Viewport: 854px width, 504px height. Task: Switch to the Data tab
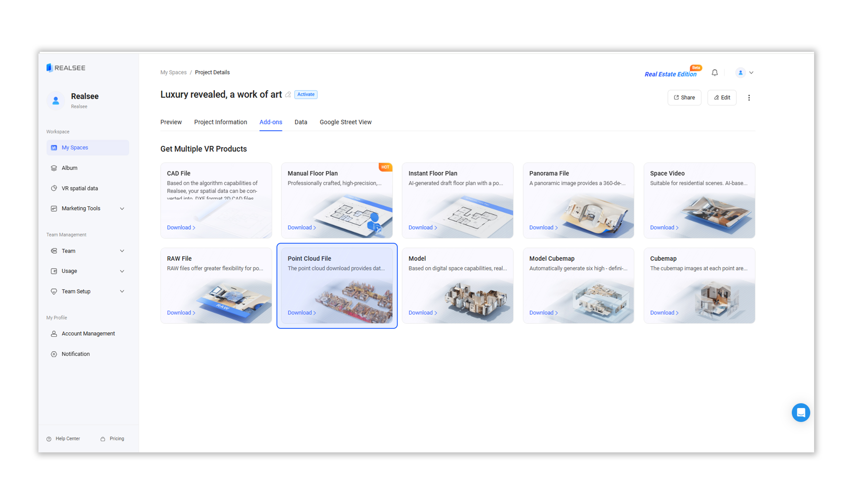301,122
